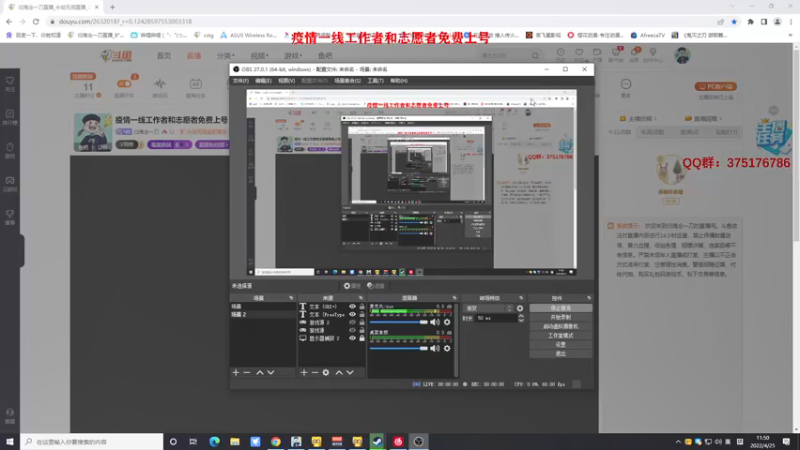This screenshot has height=450, width=800.
Task: Toggle visibility of 游戏源 source
Action: click(352, 330)
